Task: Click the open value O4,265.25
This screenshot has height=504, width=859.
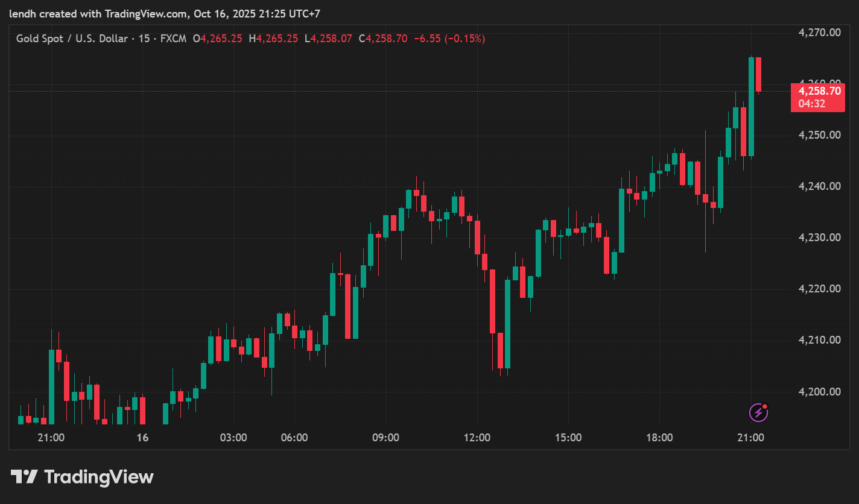Action: point(217,39)
